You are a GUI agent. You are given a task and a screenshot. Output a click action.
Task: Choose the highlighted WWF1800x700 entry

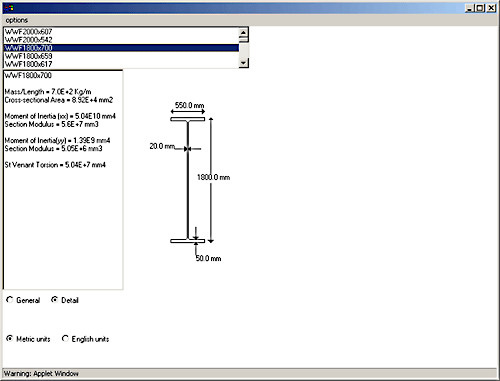coord(121,48)
